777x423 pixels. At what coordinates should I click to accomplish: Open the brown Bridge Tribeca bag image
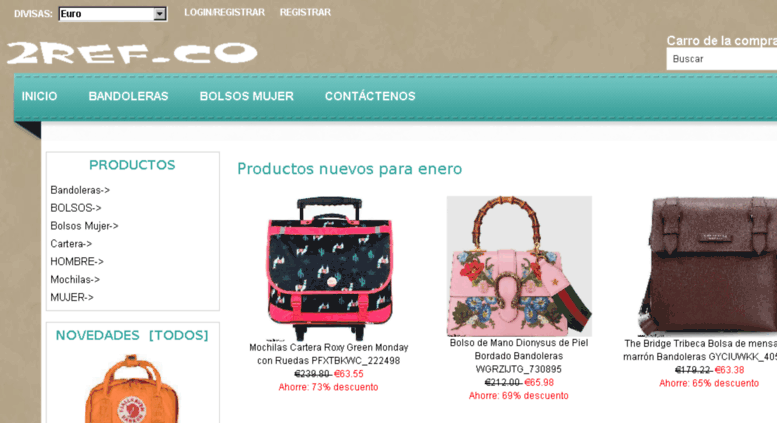point(709,266)
